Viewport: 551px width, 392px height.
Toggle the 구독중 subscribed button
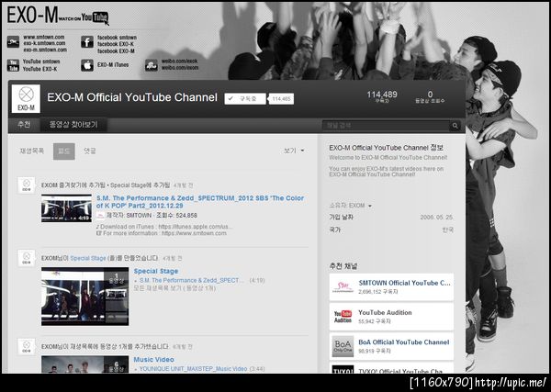(x=245, y=99)
